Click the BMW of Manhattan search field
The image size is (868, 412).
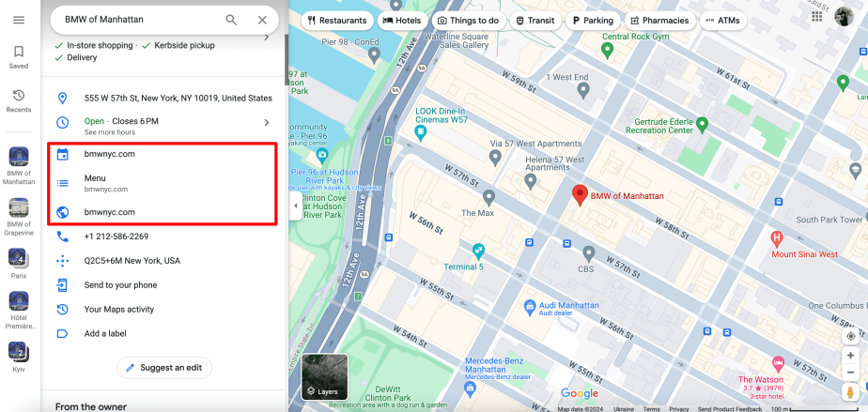[x=141, y=20]
